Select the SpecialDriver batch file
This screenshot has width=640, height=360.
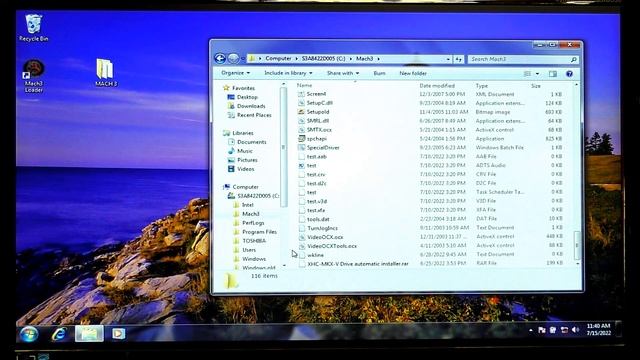(323, 148)
